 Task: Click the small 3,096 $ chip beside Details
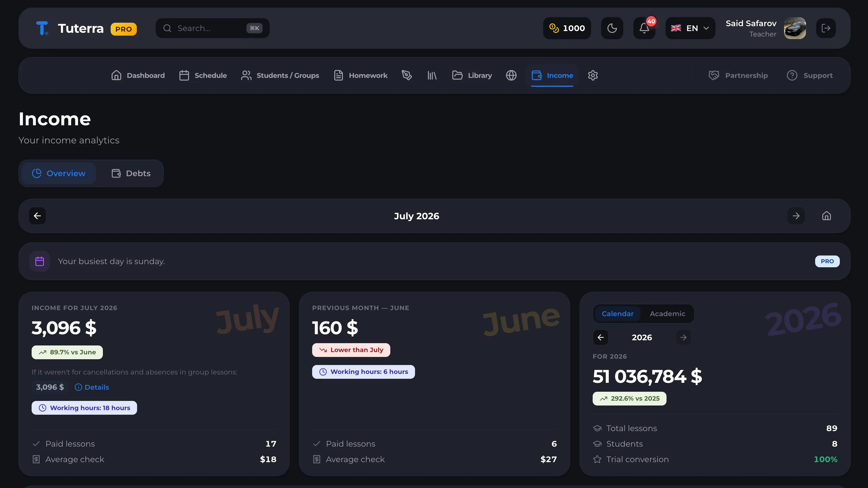50,388
